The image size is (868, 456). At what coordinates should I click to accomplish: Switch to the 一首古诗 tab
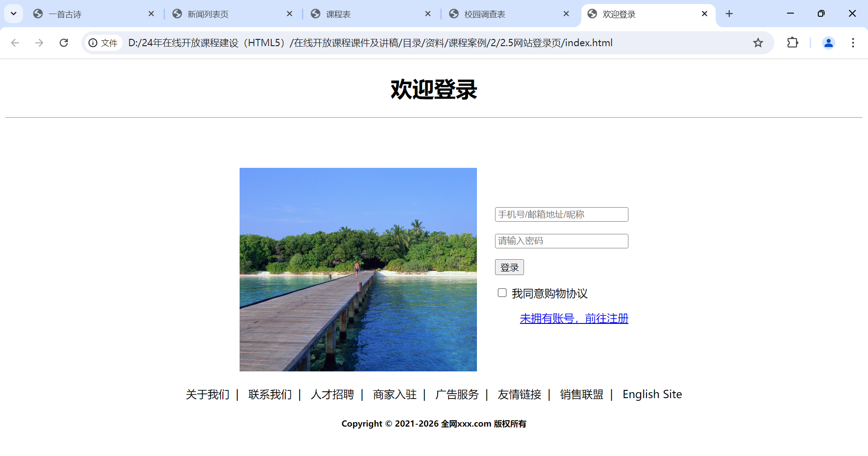[x=94, y=14]
